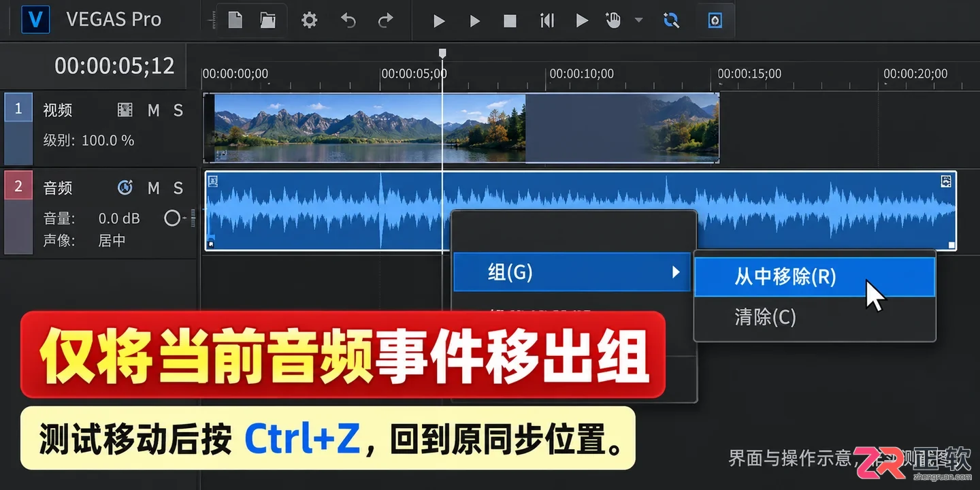Click the playhead marker on the ruler
The height and width of the screenshot is (490, 980).
click(x=442, y=53)
